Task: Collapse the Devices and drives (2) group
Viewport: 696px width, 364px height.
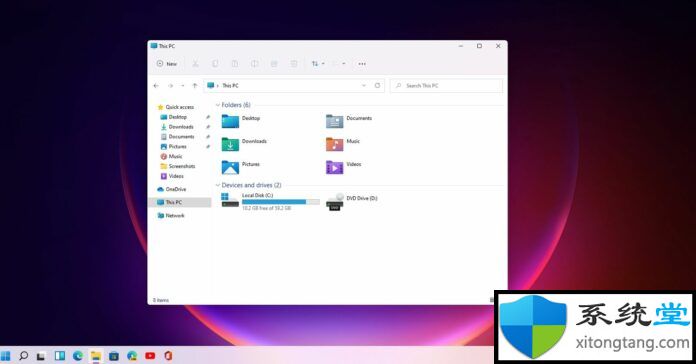Action: [218, 185]
